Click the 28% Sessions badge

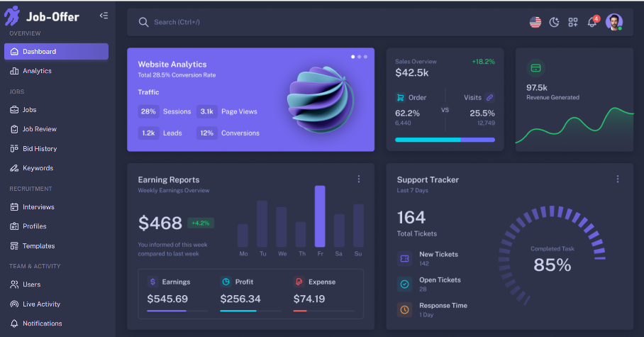point(148,111)
